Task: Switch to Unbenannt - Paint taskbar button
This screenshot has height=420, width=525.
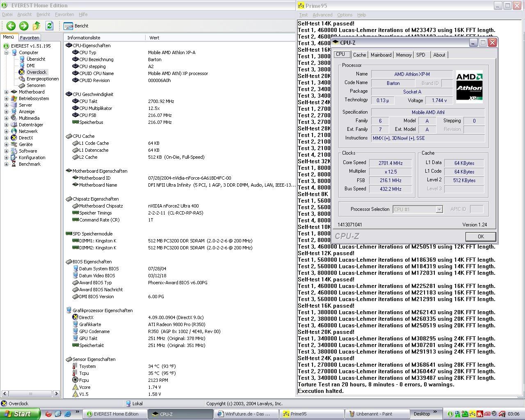Action: (x=378, y=414)
